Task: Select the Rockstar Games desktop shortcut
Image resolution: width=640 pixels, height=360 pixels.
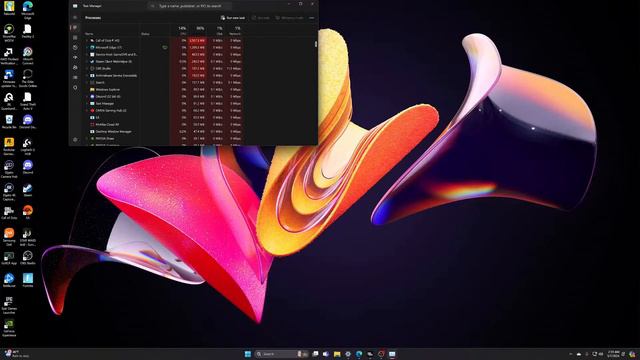Action: tap(9, 147)
